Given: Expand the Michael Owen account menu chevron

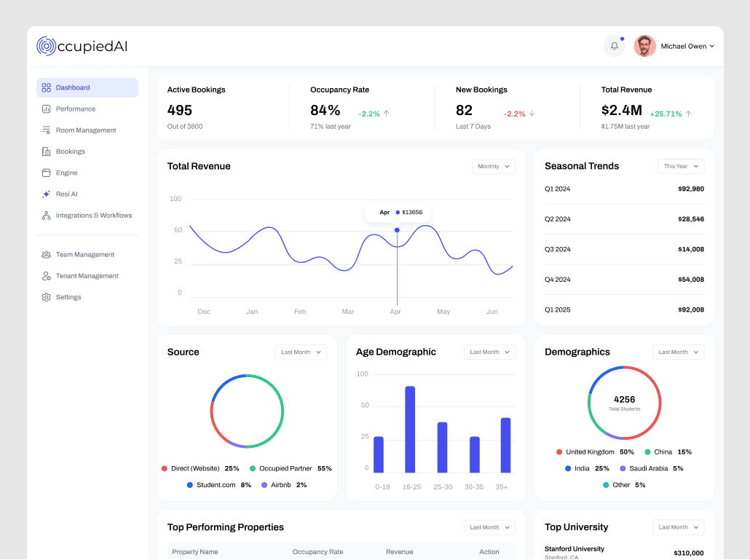Looking at the screenshot, I should click(x=711, y=47).
